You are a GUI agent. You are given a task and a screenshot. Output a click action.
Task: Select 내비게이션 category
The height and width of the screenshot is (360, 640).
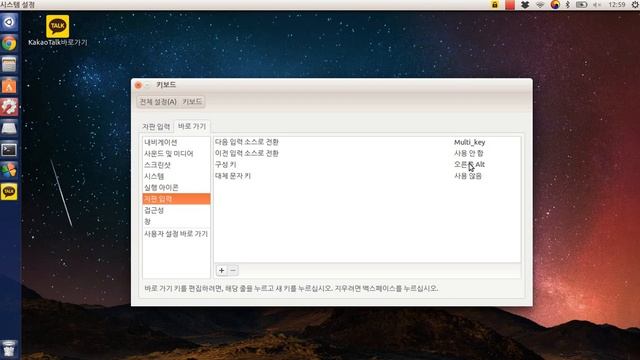[x=176, y=142]
